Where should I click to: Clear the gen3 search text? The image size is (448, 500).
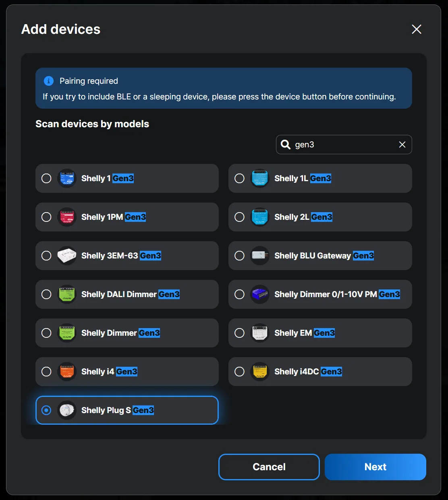(402, 145)
